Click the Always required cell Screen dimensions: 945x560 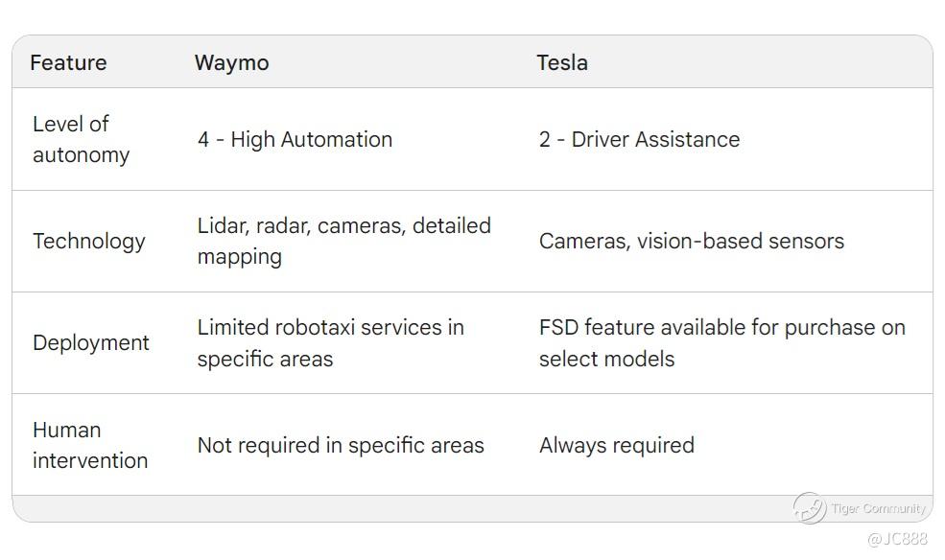coord(616,445)
